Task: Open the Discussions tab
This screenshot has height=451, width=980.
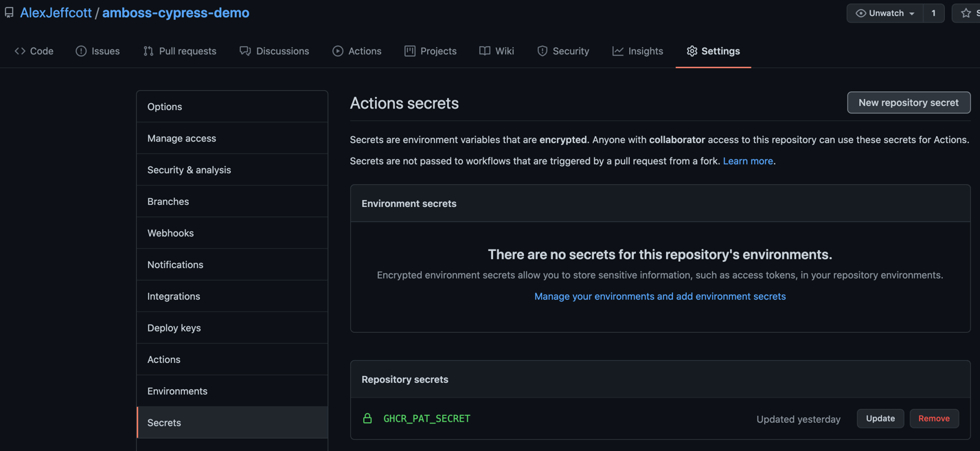Action: click(275, 51)
